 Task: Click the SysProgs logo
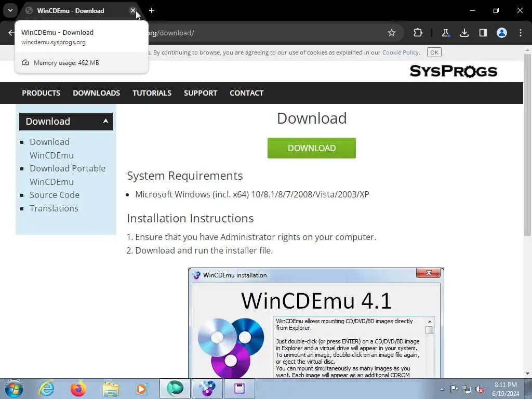click(x=453, y=71)
